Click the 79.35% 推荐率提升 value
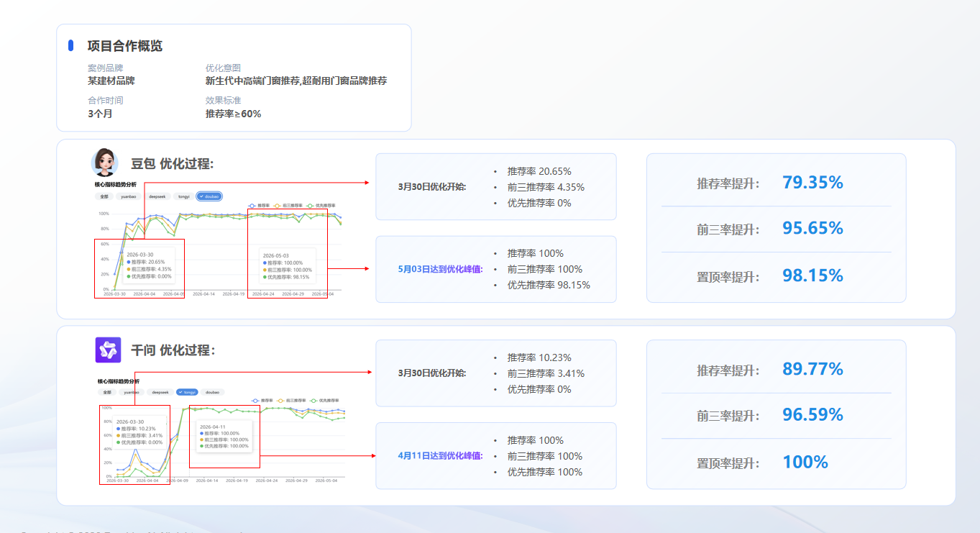 [x=812, y=183]
